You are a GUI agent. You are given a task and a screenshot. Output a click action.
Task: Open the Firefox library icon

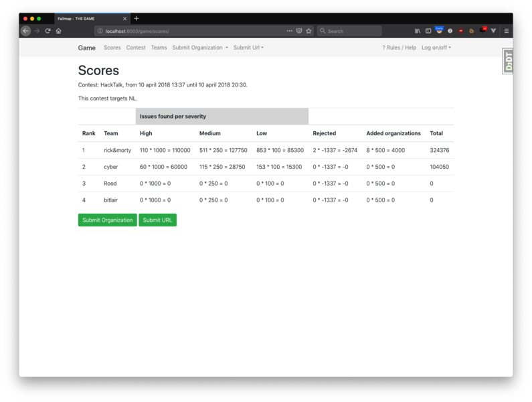tap(418, 31)
